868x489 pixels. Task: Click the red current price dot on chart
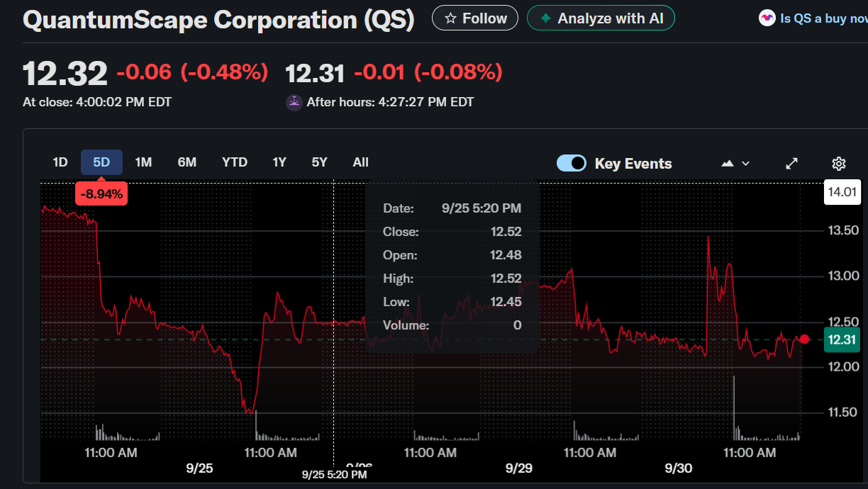804,339
